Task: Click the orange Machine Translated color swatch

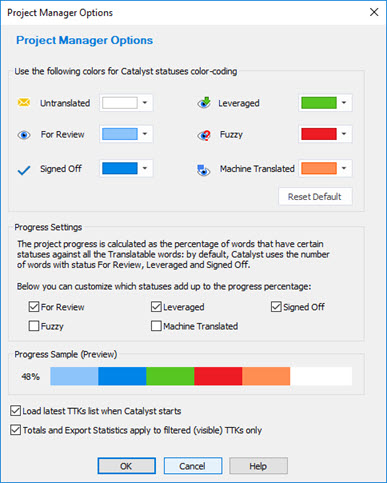Action: pyautogui.click(x=319, y=168)
